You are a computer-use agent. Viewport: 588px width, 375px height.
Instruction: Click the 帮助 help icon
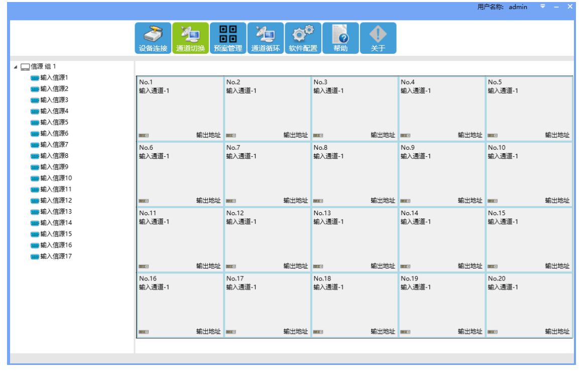click(x=340, y=38)
